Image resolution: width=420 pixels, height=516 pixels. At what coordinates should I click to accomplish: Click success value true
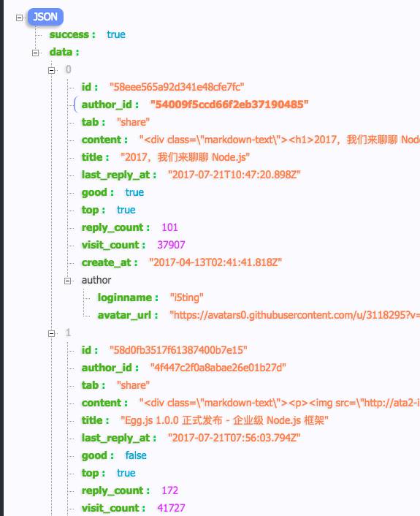click(x=116, y=34)
